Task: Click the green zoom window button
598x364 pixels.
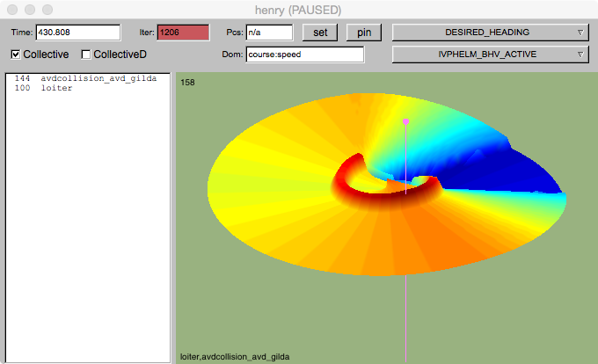Action: click(x=47, y=9)
